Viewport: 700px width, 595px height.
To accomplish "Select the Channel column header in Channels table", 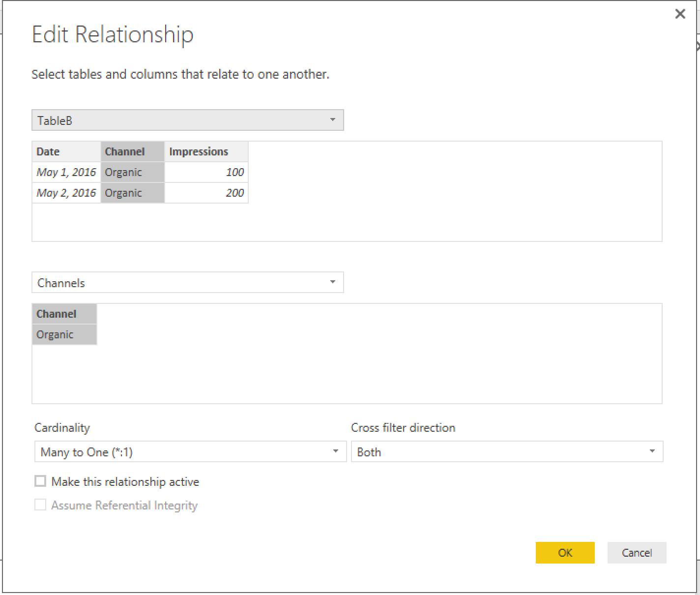I will pyautogui.click(x=64, y=314).
